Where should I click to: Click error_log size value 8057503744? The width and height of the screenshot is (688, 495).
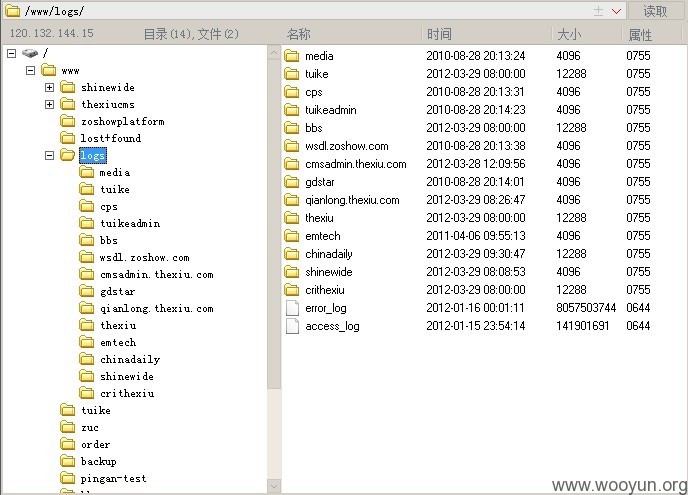586,308
